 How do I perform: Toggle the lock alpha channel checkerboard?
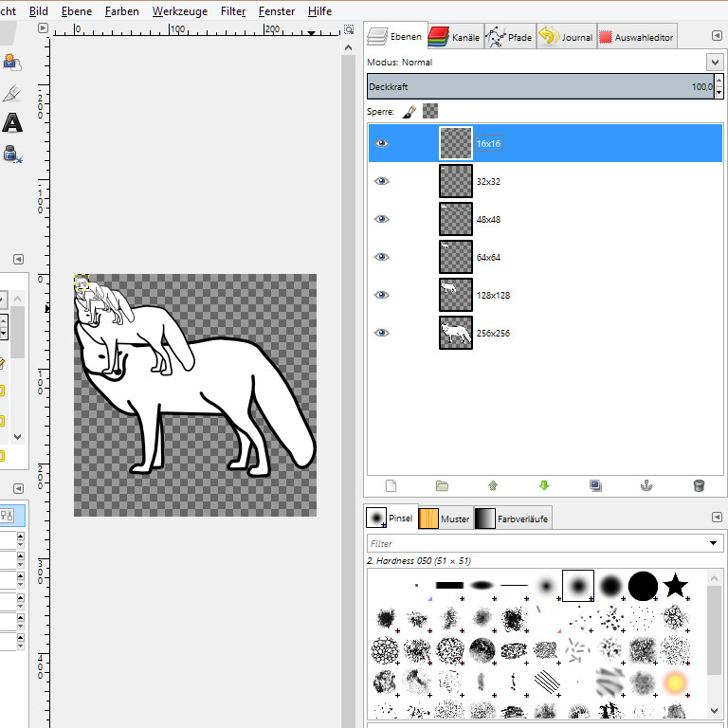(430, 112)
